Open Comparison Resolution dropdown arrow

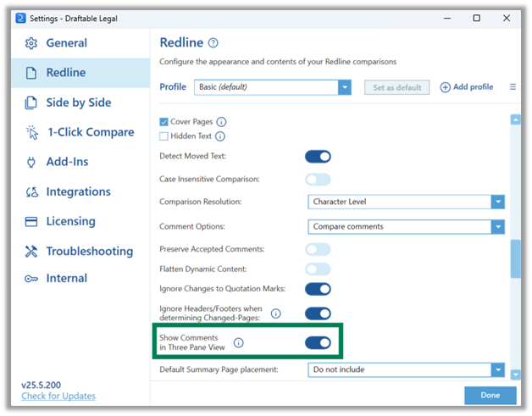click(x=498, y=202)
